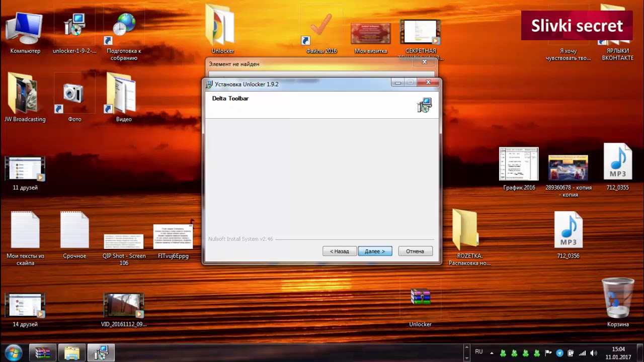This screenshot has width=644, height=362.
Task: Click the RU language indicator
Action: (479, 352)
